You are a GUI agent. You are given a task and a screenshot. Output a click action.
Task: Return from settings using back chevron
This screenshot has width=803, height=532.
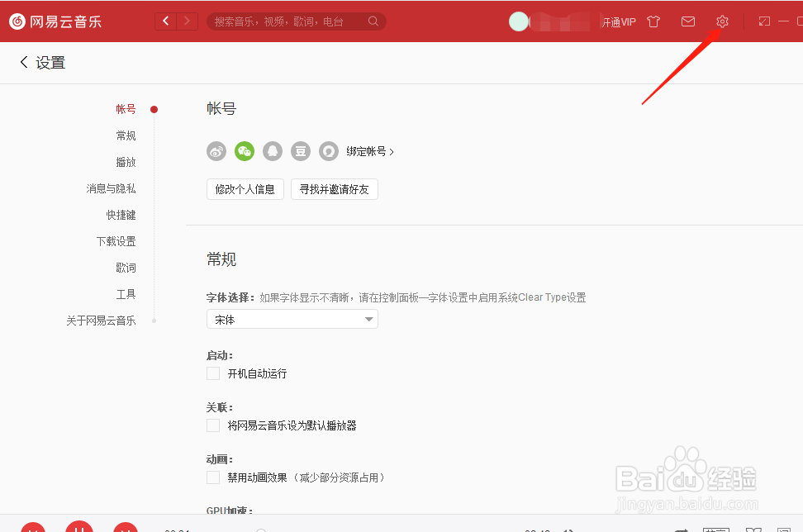coord(24,63)
